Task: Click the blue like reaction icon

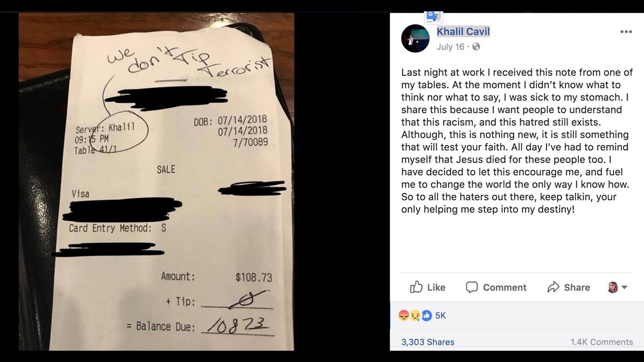Action: (x=427, y=315)
